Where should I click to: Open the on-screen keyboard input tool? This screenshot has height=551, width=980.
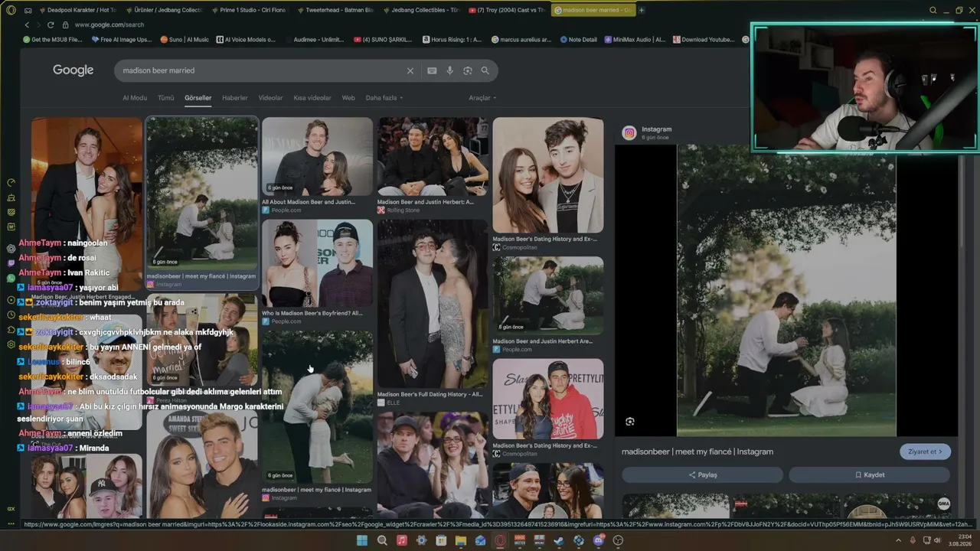pos(432,70)
